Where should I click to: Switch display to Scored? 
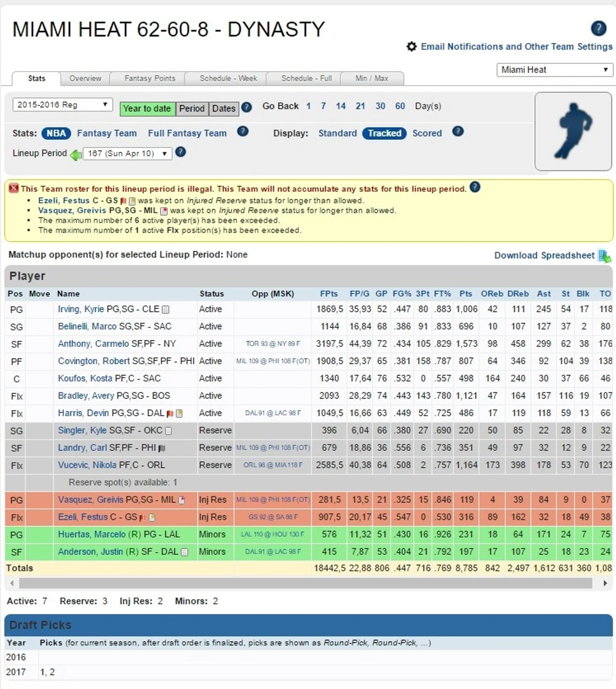(427, 133)
